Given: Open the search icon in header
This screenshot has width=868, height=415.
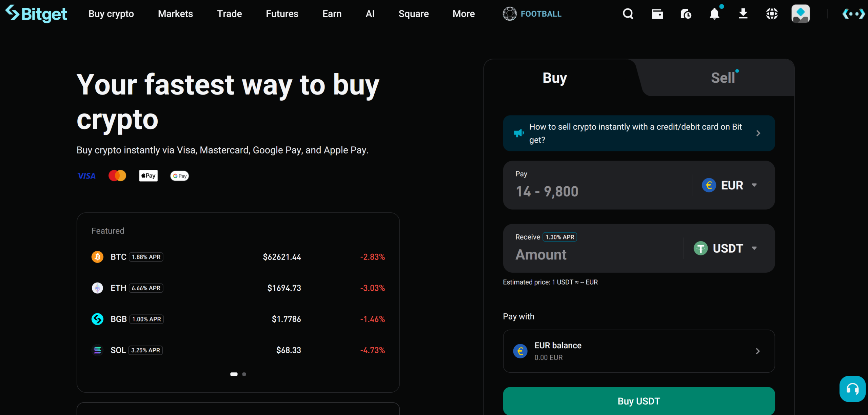Looking at the screenshot, I should click(628, 14).
